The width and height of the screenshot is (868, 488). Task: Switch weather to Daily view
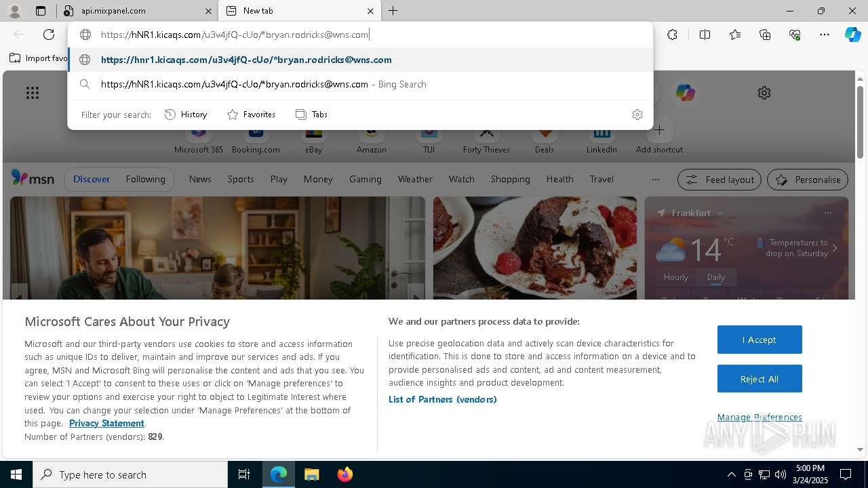(x=716, y=277)
